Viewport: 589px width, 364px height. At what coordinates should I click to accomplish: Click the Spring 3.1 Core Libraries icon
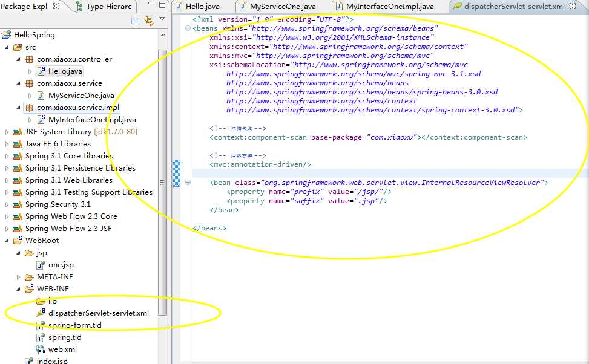click(18, 156)
